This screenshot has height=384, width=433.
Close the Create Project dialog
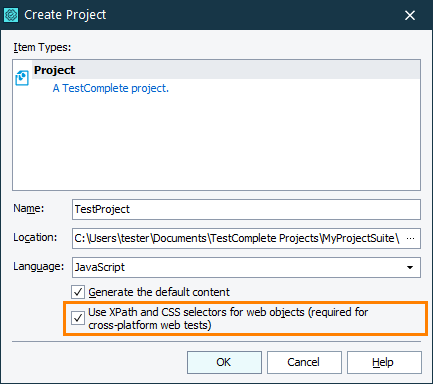pyautogui.click(x=410, y=15)
